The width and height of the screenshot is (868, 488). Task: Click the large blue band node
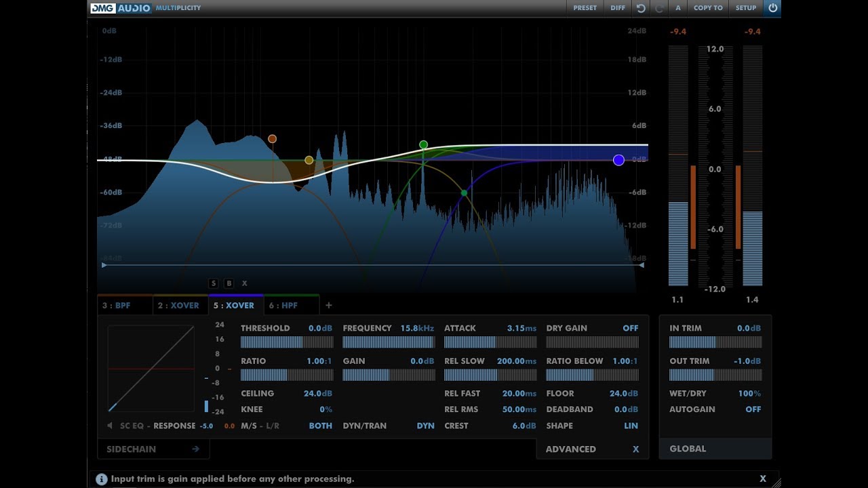pos(618,160)
